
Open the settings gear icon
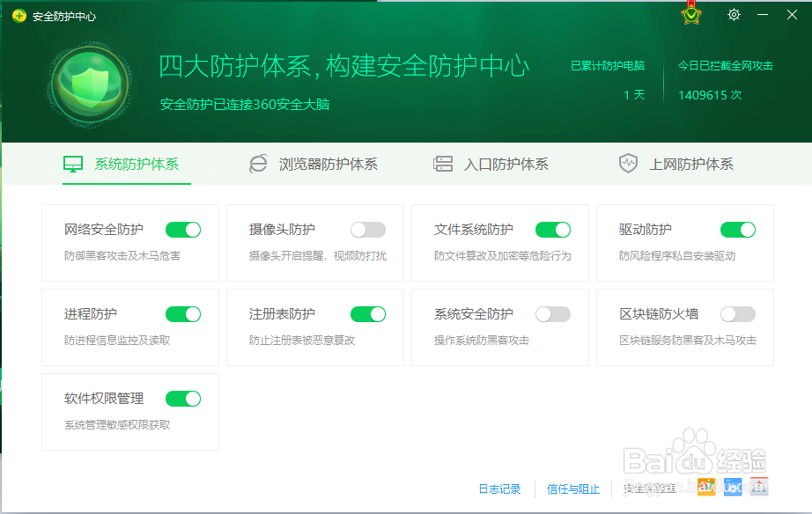(x=734, y=15)
